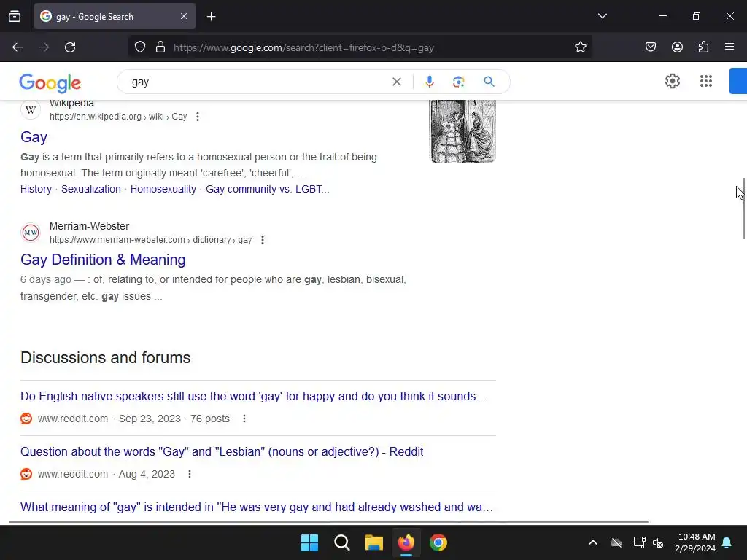Open Google quick settings gear

coord(672,82)
